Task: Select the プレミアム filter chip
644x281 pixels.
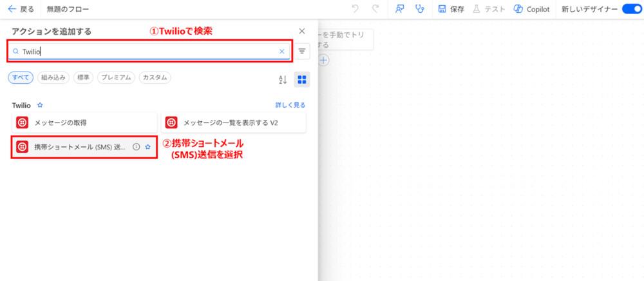Action: point(116,77)
